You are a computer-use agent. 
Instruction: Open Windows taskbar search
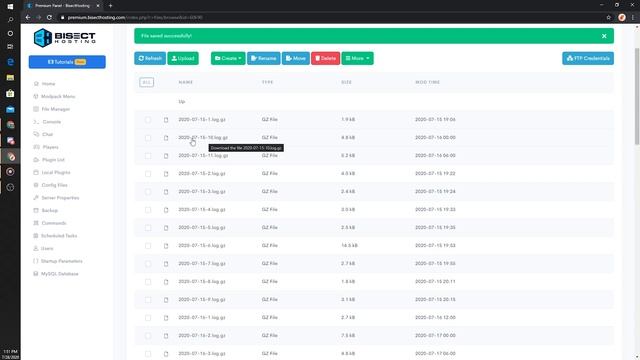coord(10,20)
